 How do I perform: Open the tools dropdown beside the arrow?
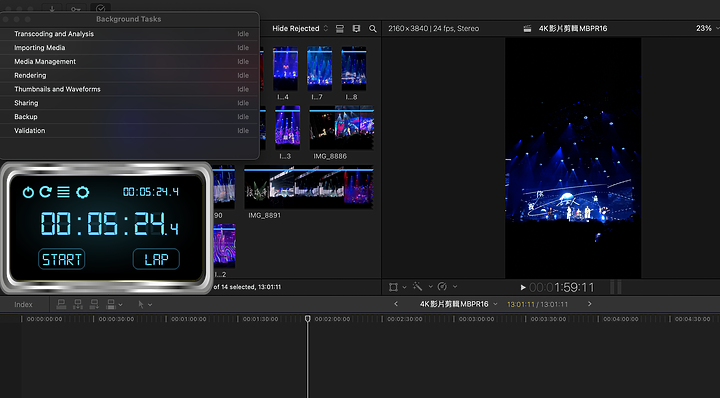150,304
